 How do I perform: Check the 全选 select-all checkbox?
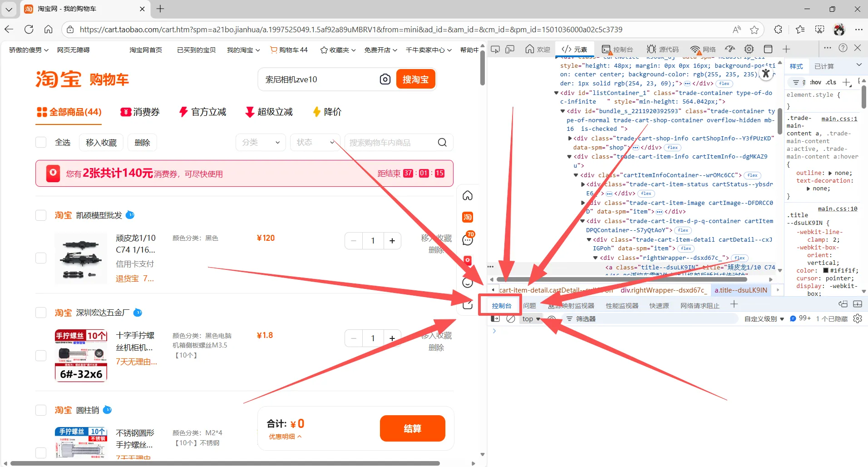pyautogui.click(x=41, y=143)
